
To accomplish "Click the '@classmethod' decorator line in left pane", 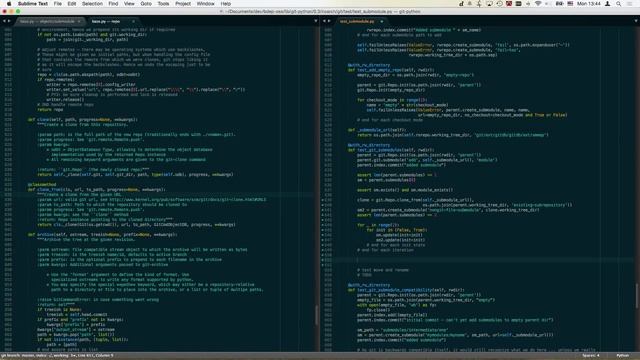I will click(42, 184).
